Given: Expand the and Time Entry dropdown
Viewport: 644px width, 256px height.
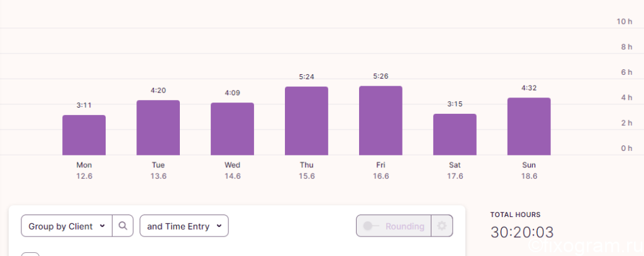Looking at the screenshot, I should (184, 226).
